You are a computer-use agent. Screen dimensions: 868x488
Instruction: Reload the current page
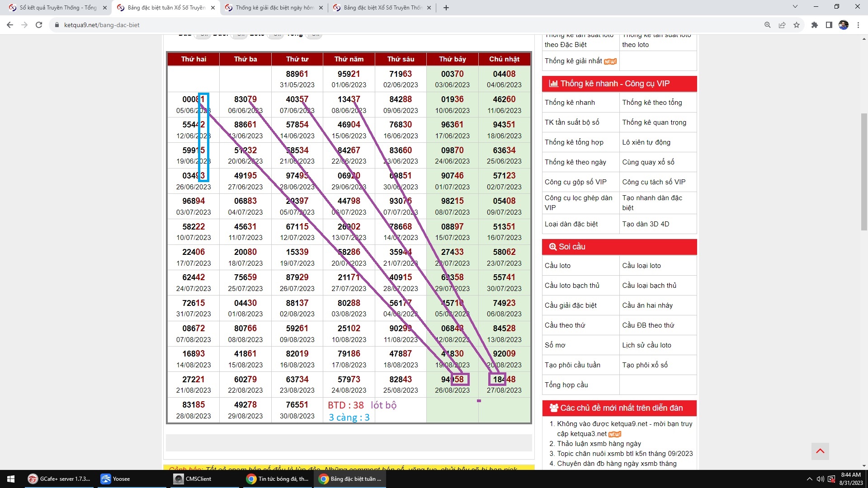pyautogui.click(x=39, y=25)
